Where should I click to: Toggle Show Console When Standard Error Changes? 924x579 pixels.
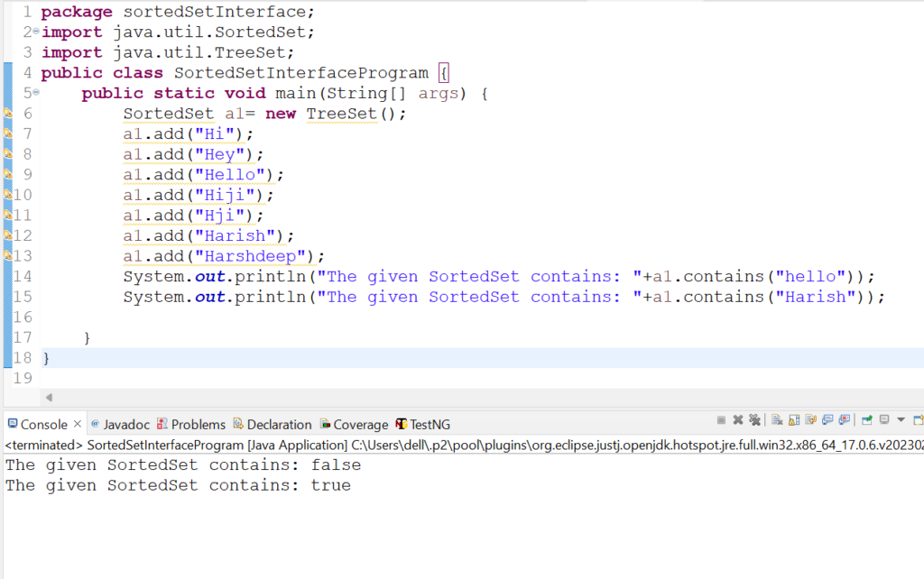coord(845,420)
